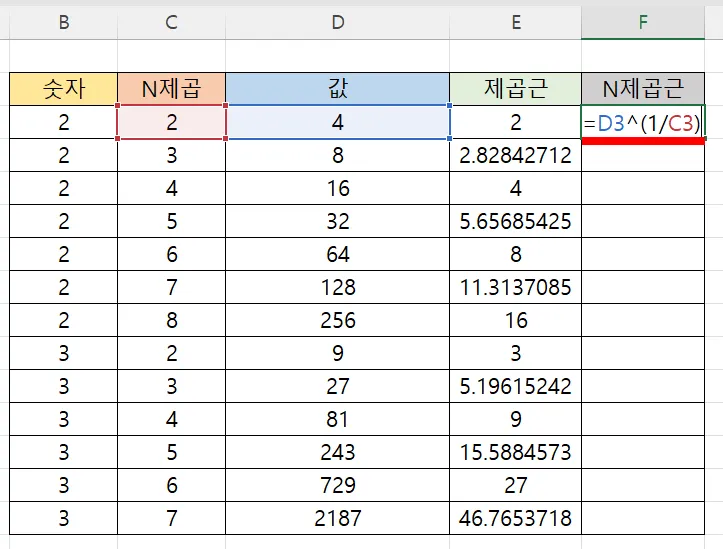Select N제곱 cell 6 in the 729 row

[172, 485]
